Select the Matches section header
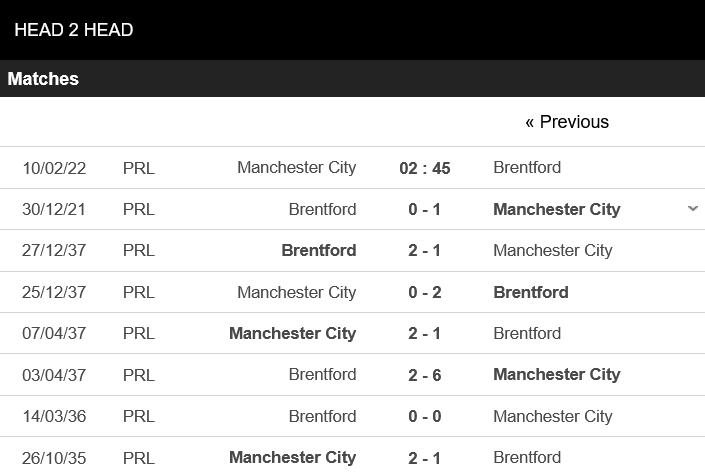The image size is (705, 473). [43, 79]
